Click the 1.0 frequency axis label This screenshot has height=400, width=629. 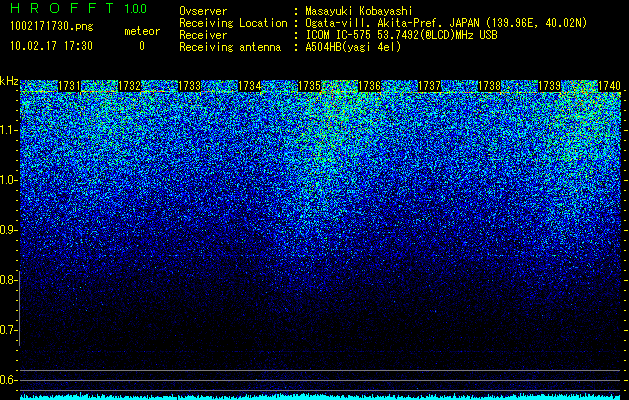coord(8,181)
